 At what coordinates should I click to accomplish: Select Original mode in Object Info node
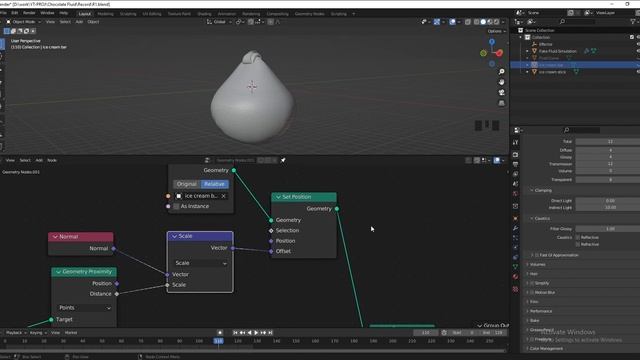(x=187, y=184)
